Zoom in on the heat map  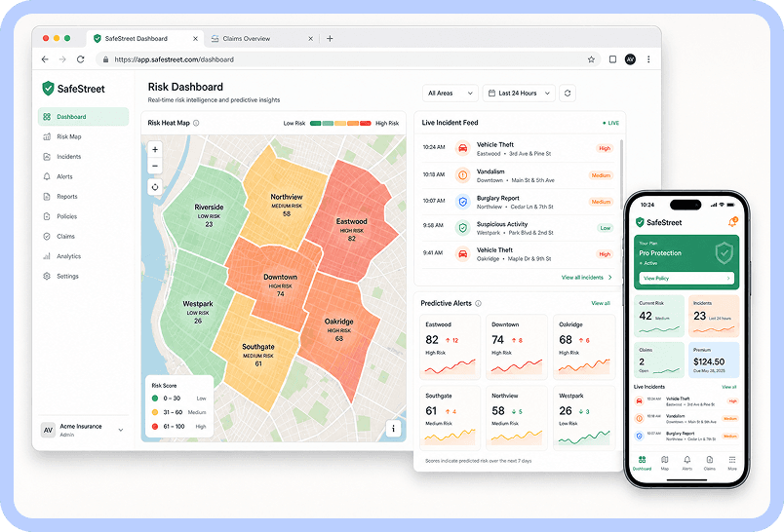pos(155,149)
